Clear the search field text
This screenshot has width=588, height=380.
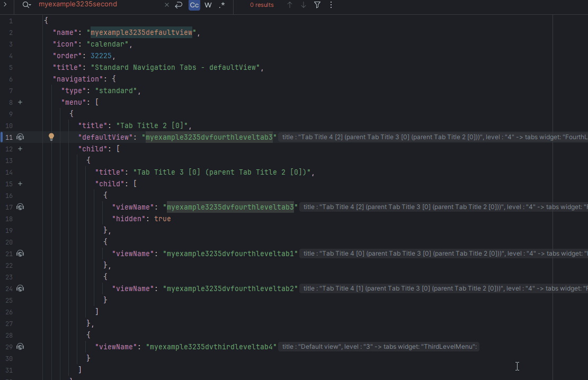point(167,5)
